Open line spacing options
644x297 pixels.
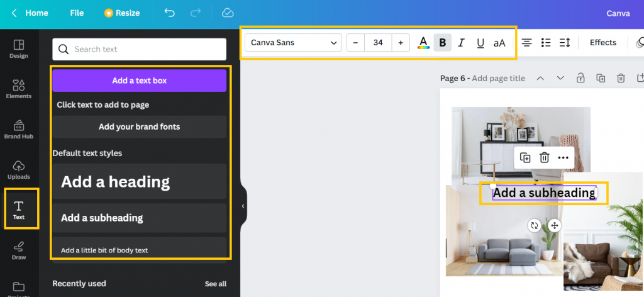(565, 42)
